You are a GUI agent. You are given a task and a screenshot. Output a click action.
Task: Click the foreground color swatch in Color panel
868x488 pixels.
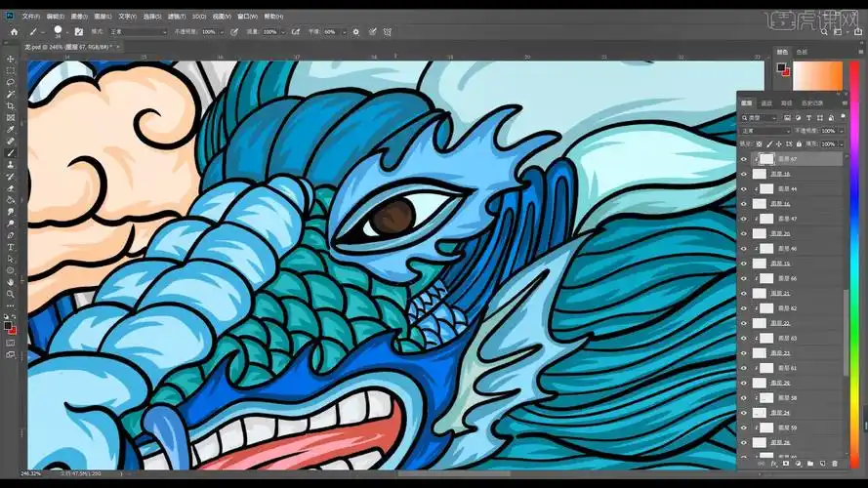pos(781,67)
